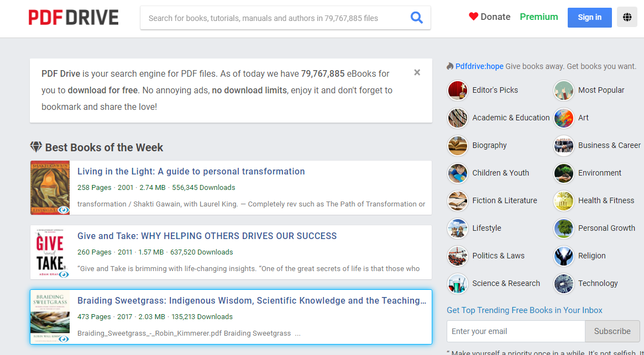Preview Braiding Sweetgrass via eye icon
644x355 pixels.
[64, 338]
